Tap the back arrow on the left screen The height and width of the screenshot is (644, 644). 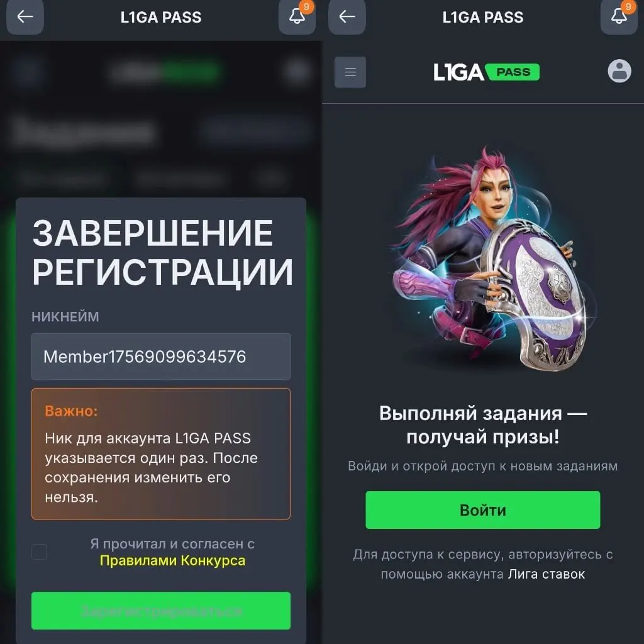25,16
